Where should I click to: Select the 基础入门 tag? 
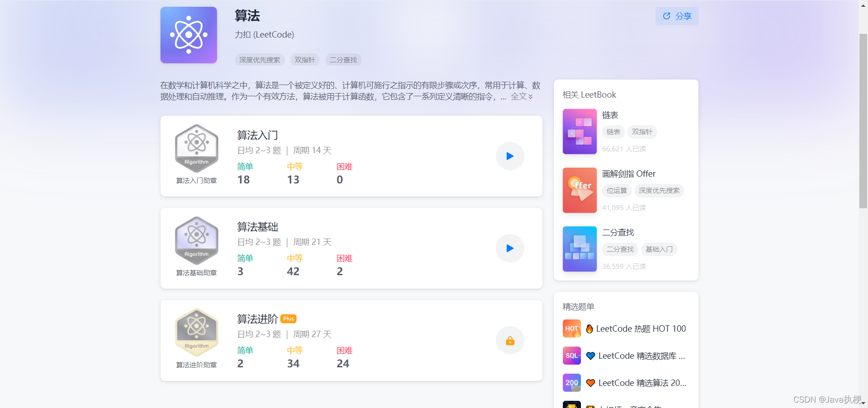tap(659, 249)
